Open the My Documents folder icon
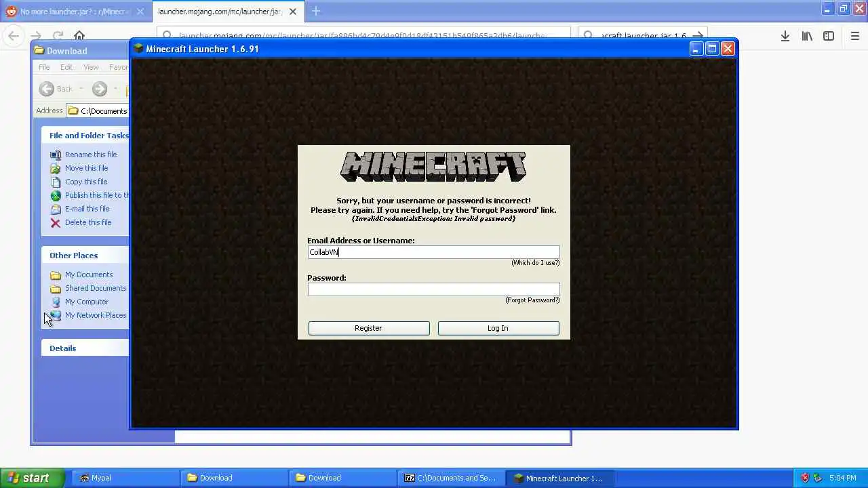 click(56, 274)
